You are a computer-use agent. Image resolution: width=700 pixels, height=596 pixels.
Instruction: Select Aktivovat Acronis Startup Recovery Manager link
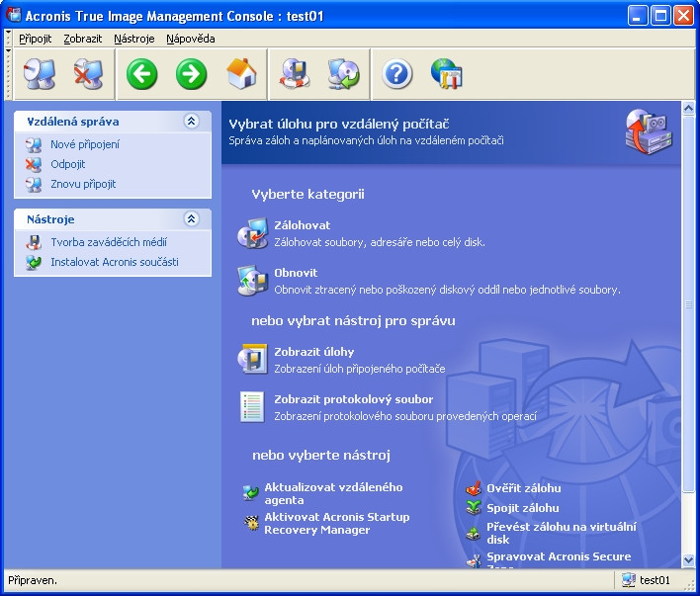tap(337, 523)
